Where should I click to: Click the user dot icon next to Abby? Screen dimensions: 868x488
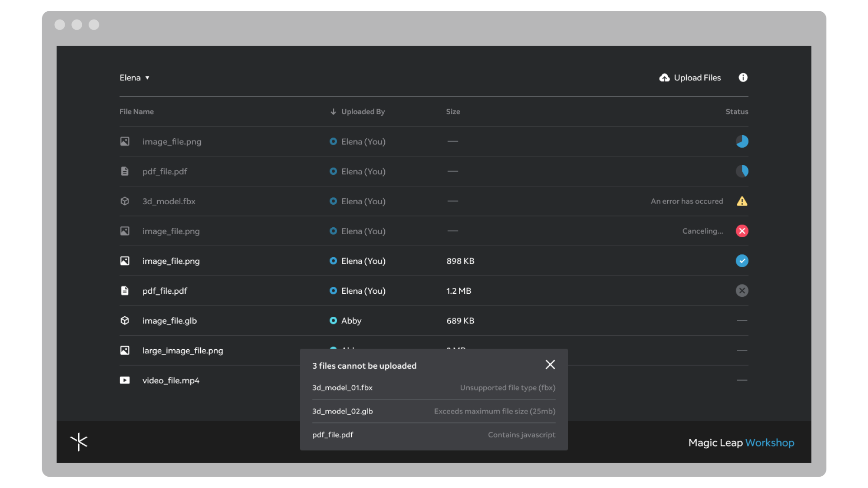point(333,320)
